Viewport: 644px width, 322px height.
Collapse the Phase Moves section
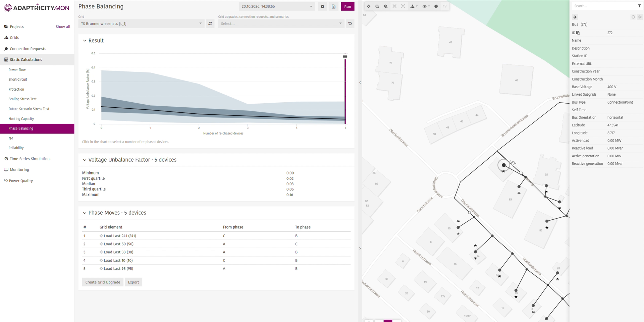85,213
